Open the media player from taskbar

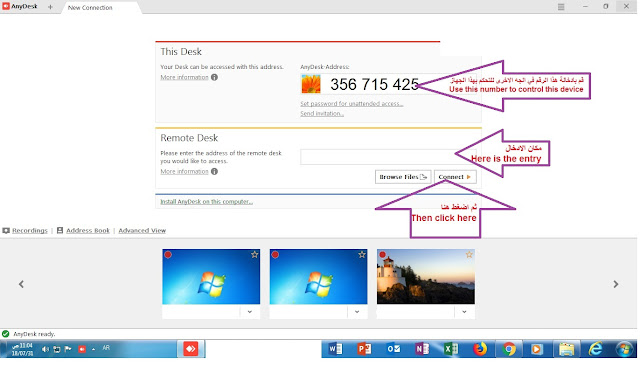click(536, 349)
